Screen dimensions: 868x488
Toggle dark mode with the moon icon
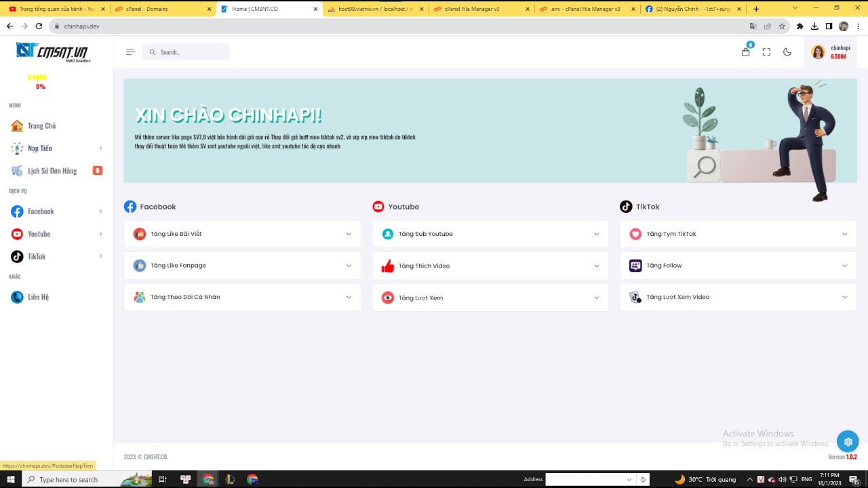(x=787, y=52)
